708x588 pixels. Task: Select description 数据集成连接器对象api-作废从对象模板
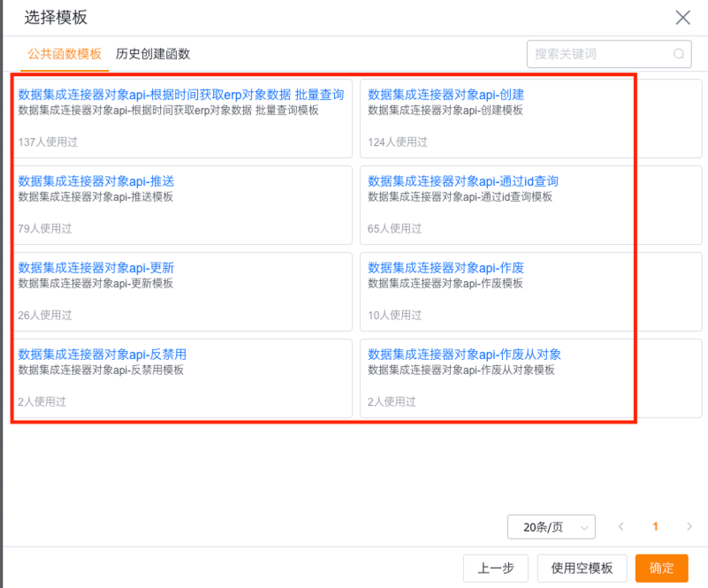461,370
